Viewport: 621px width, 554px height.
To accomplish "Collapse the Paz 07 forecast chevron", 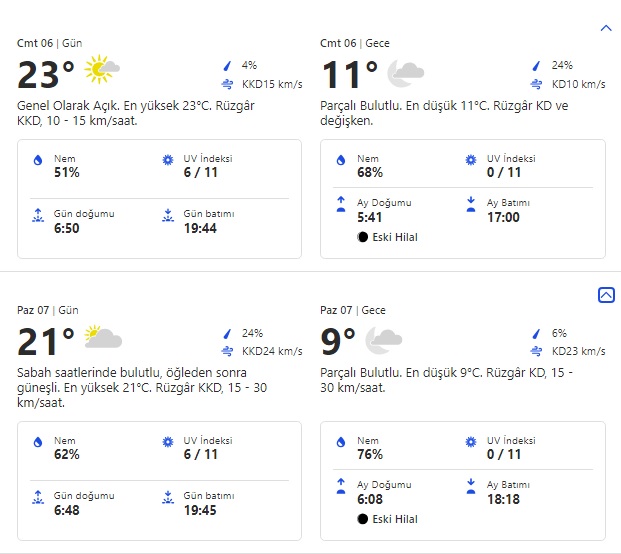I will pos(605,295).
